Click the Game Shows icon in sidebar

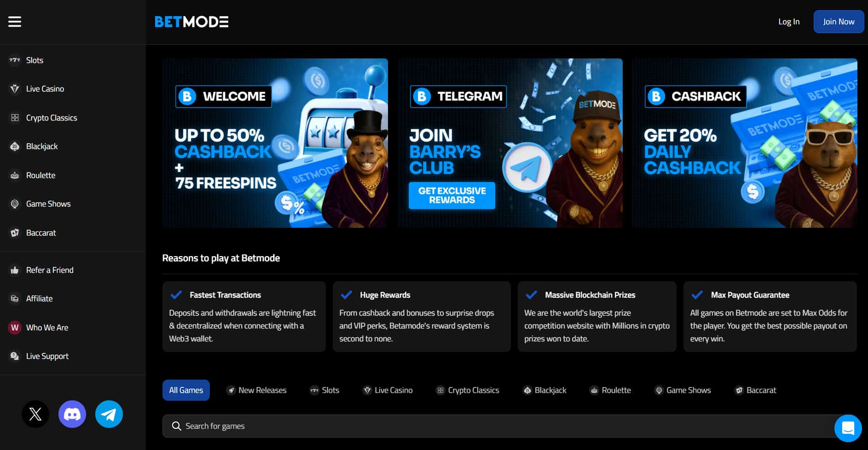pos(15,204)
